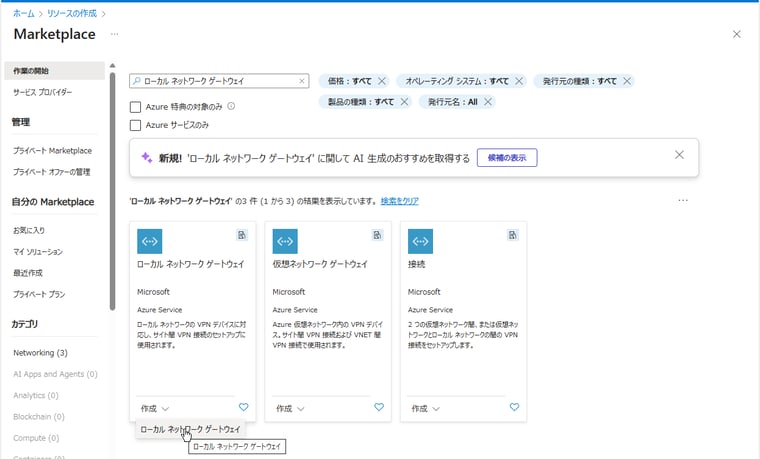
Task: Open the 接続 card title
Action: pos(416,264)
